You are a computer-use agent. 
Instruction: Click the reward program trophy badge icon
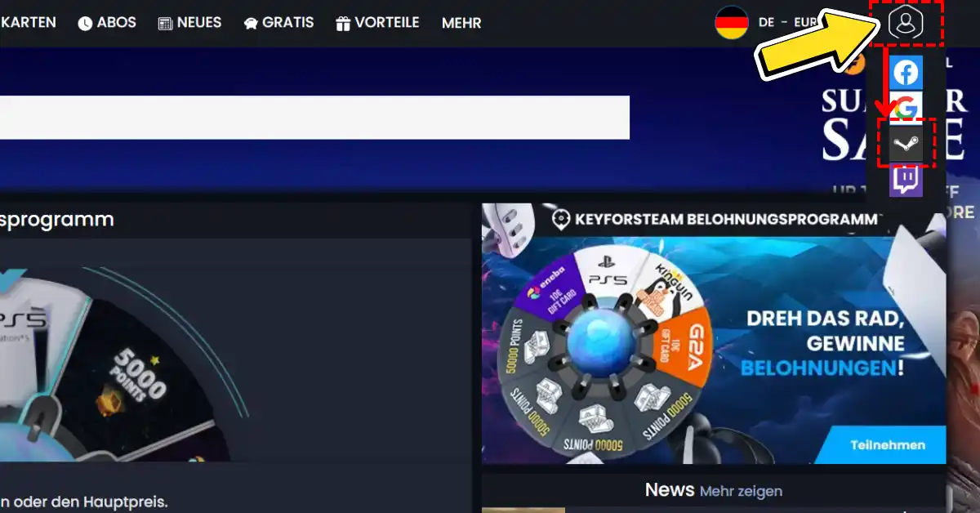tap(561, 217)
